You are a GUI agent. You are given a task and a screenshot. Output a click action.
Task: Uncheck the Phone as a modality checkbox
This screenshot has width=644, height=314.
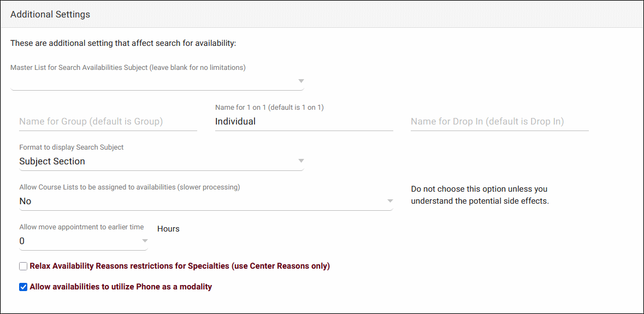coord(23,287)
